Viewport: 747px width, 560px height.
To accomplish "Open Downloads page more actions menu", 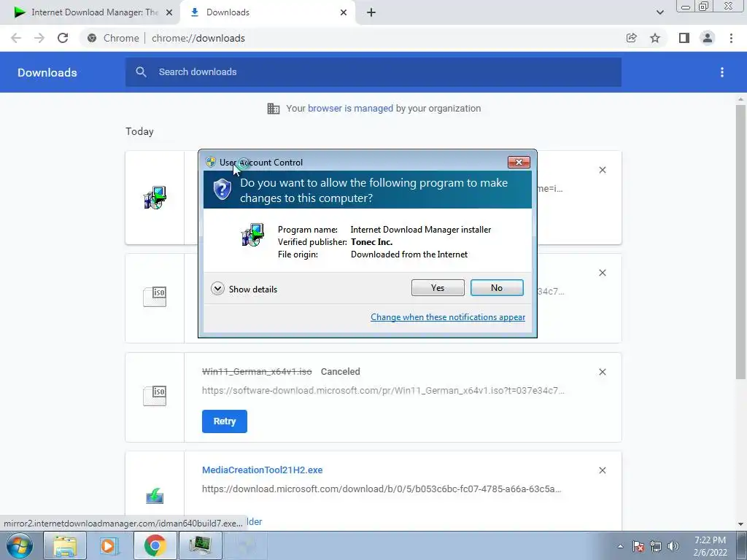I will pyautogui.click(x=721, y=72).
